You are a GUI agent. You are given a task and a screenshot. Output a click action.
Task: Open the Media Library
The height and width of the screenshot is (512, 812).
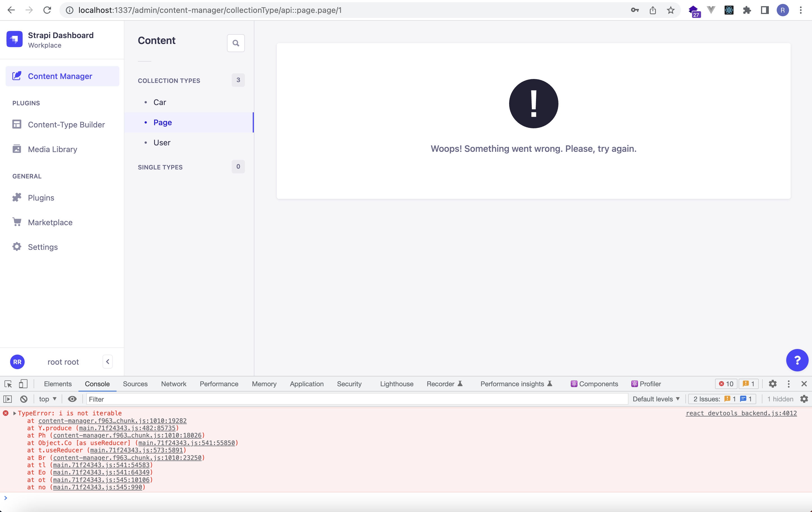click(52, 149)
